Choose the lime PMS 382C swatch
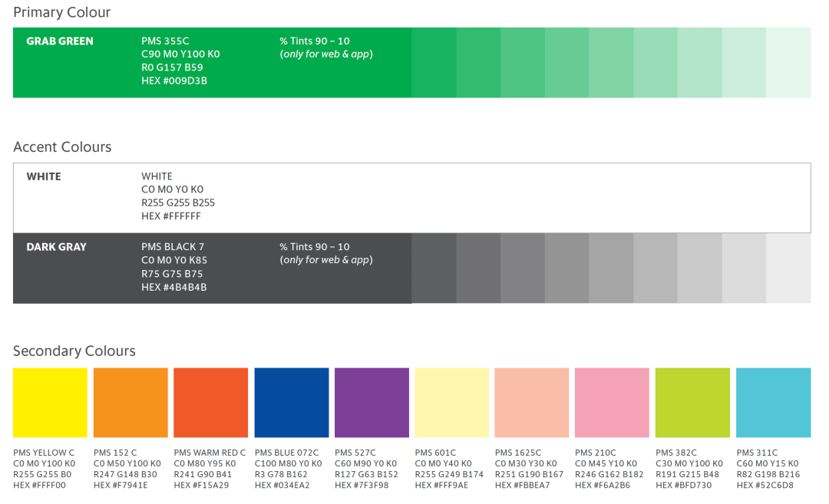This screenshot has width=829, height=504. [x=692, y=403]
